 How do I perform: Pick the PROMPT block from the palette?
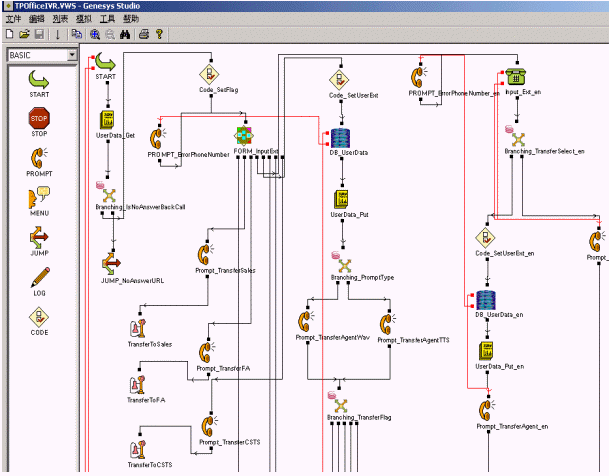click(39, 158)
